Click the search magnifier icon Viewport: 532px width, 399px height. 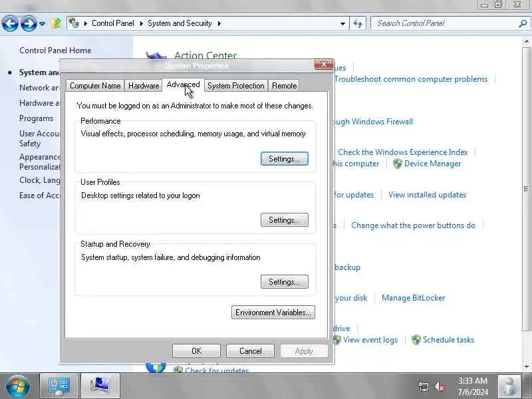[523, 23]
